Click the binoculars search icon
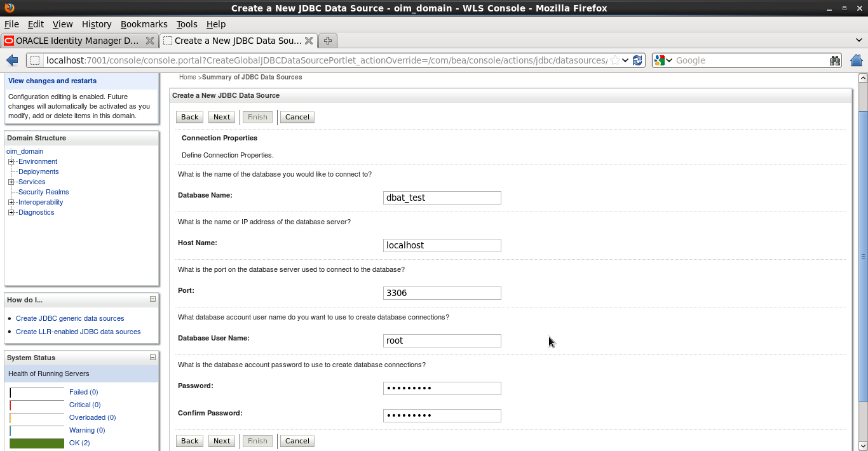 click(835, 60)
